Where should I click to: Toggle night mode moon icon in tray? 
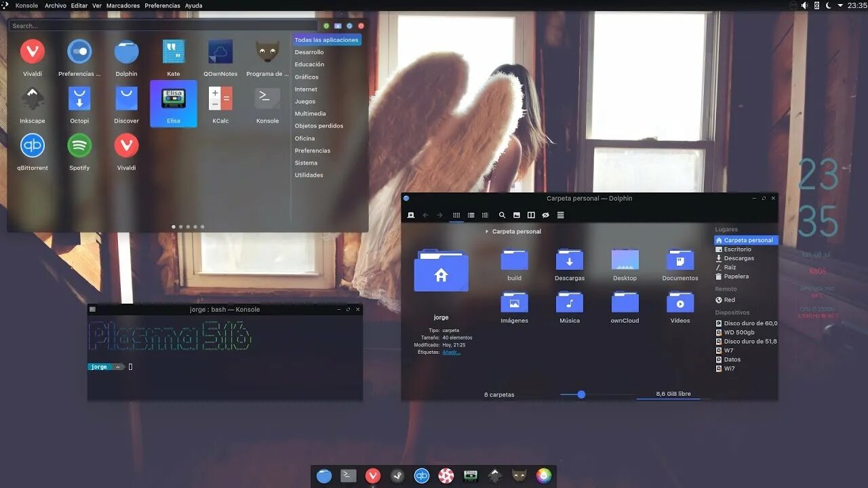(829, 5)
